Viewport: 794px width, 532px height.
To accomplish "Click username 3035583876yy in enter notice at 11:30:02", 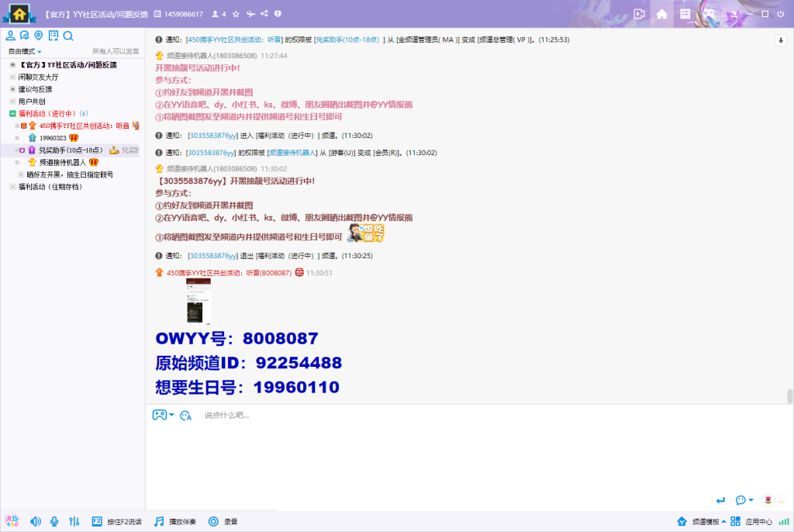I will click(212, 135).
